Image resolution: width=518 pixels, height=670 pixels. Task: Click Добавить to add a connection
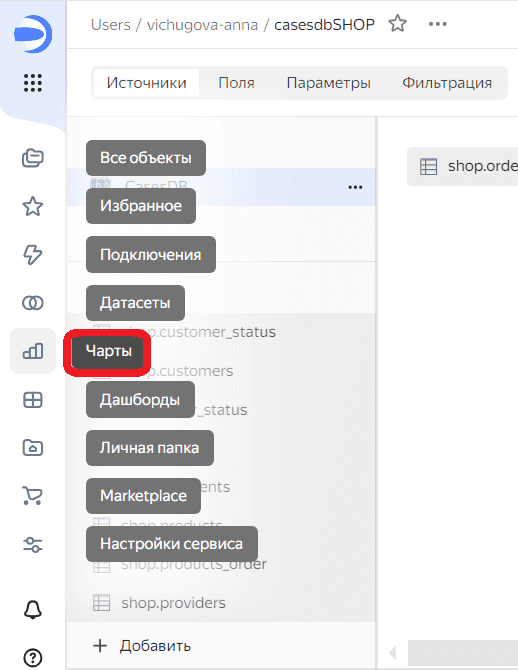(x=142, y=646)
